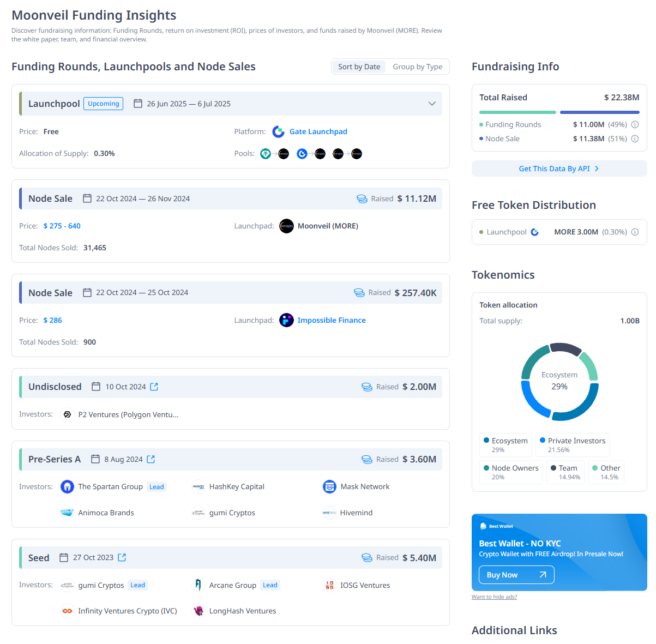Click The Spartan Group logo

tap(67, 486)
